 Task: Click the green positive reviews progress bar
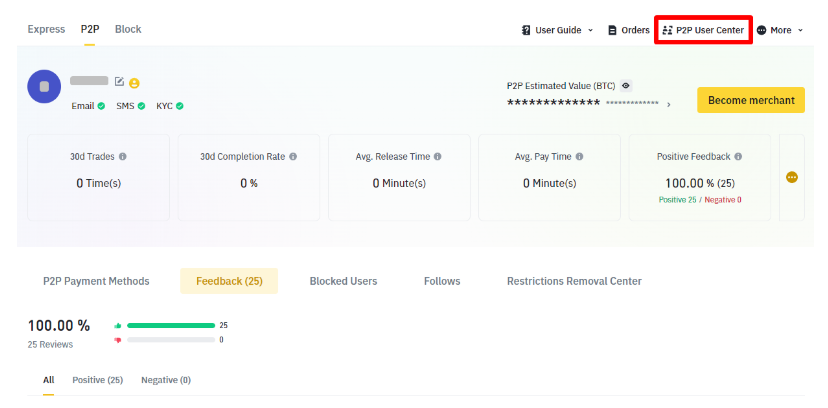[170, 325]
